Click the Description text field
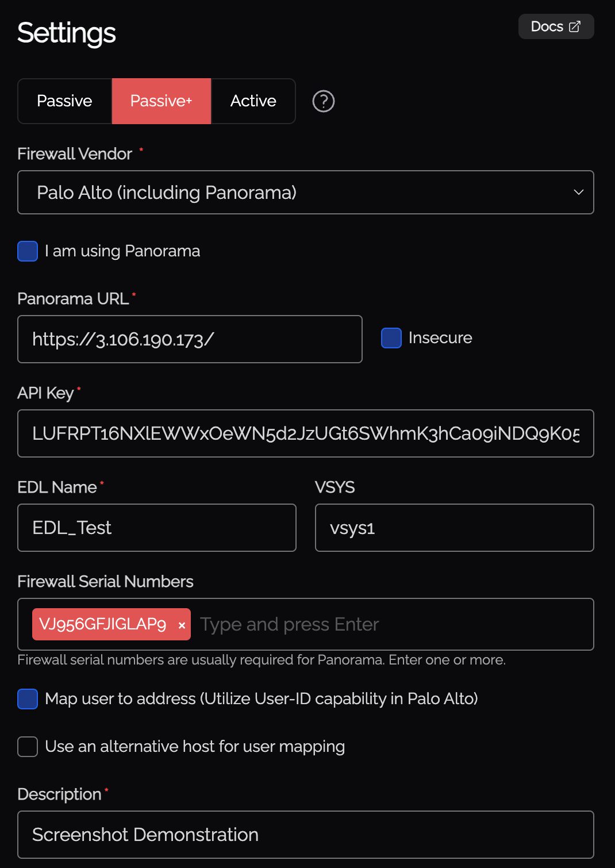This screenshot has height=868, width=615. click(x=305, y=835)
